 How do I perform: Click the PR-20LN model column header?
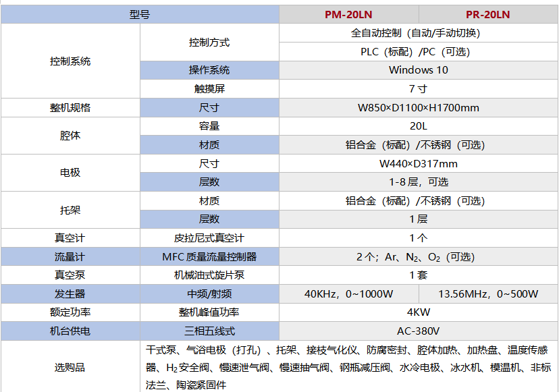click(x=487, y=14)
